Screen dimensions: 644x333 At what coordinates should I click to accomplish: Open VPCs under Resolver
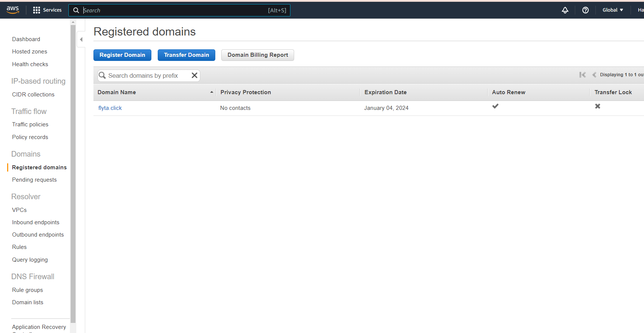click(19, 210)
